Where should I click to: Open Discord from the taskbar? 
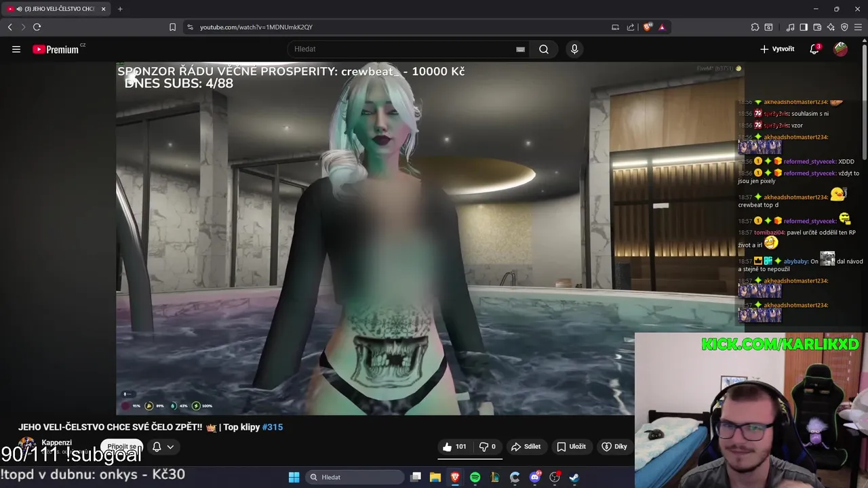(x=535, y=477)
